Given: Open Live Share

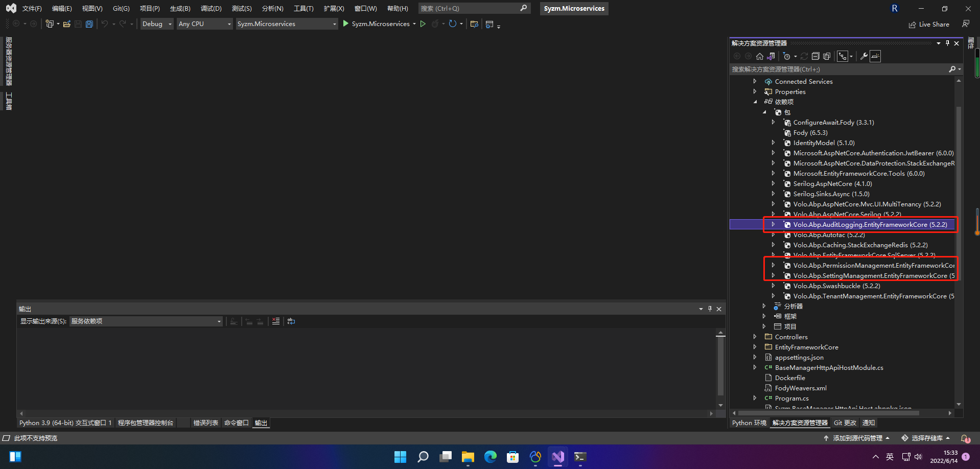Looking at the screenshot, I should [x=929, y=24].
